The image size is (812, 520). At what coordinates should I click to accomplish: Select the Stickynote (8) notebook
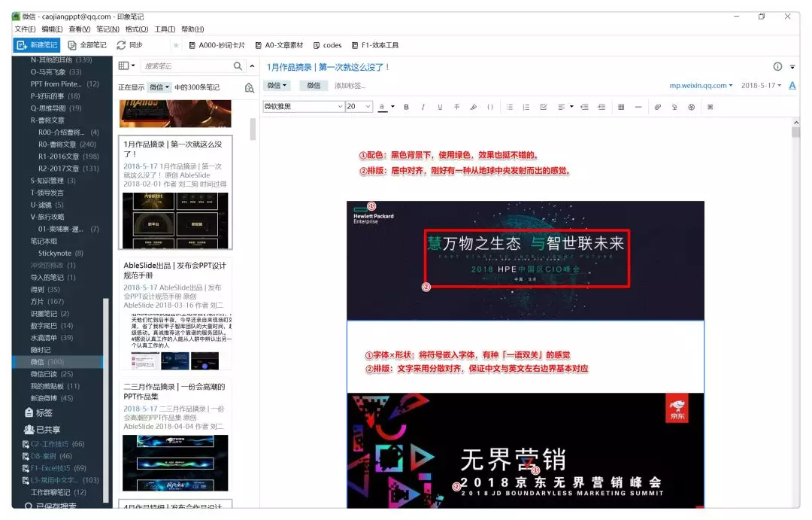(61, 253)
